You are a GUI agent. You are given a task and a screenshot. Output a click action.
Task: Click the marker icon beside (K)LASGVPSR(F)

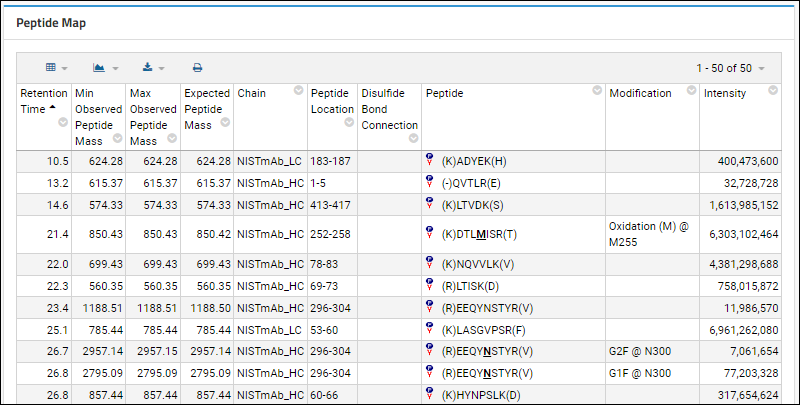coord(430,328)
